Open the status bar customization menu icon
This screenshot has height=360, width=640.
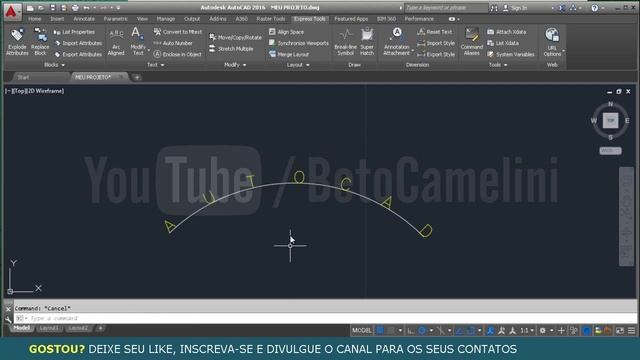click(x=631, y=331)
